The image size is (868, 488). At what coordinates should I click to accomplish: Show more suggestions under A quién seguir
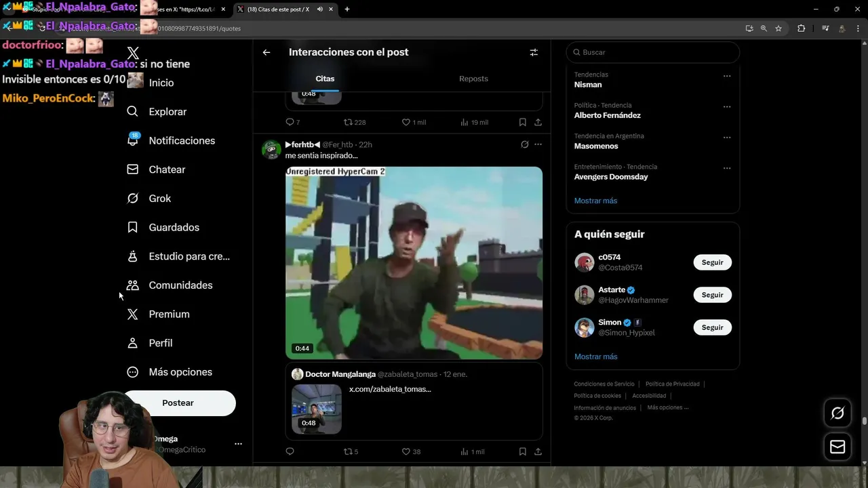point(595,357)
